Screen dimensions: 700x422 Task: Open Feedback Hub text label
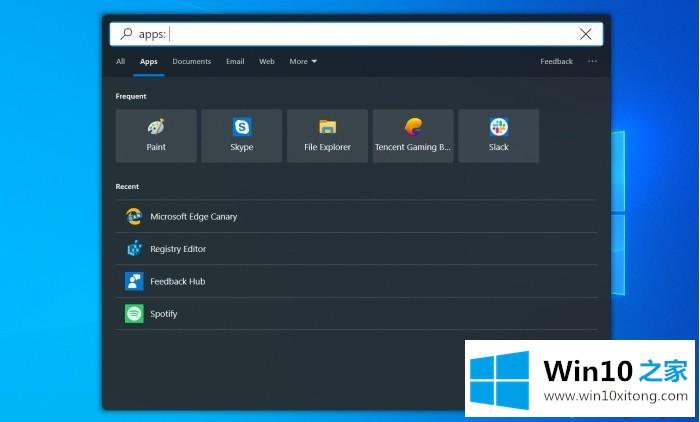(x=178, y=281)
